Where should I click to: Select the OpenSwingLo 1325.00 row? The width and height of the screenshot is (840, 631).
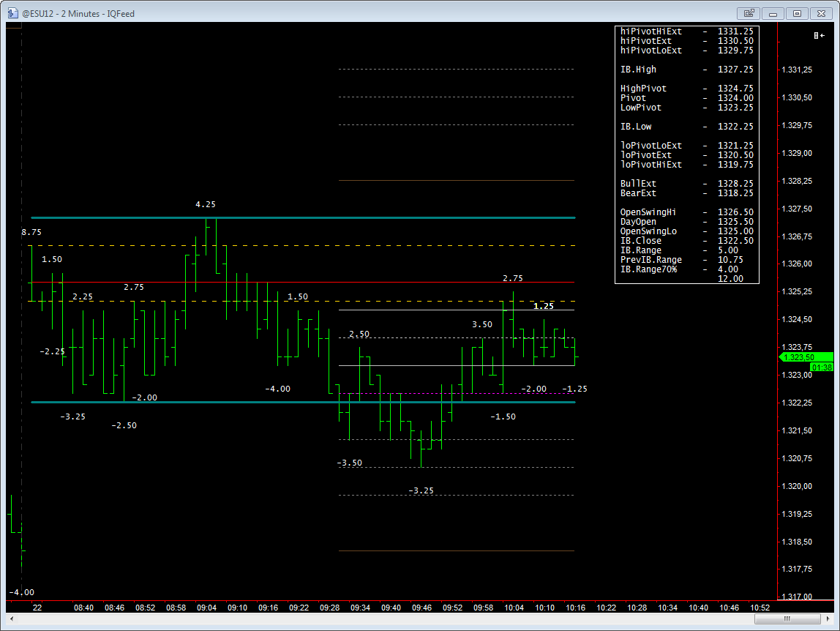point(687,231)
